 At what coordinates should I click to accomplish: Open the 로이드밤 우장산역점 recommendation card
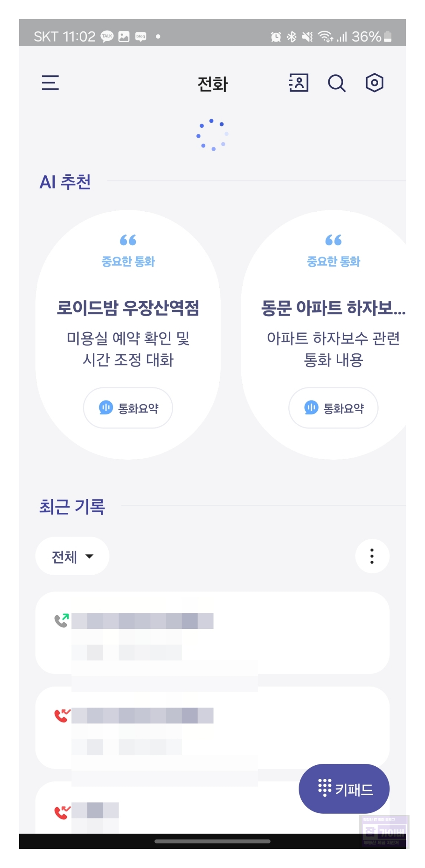click(128, 335)
